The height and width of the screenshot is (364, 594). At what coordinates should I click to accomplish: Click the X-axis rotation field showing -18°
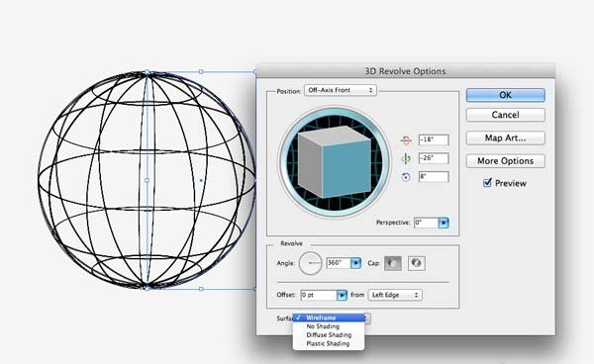434,139
